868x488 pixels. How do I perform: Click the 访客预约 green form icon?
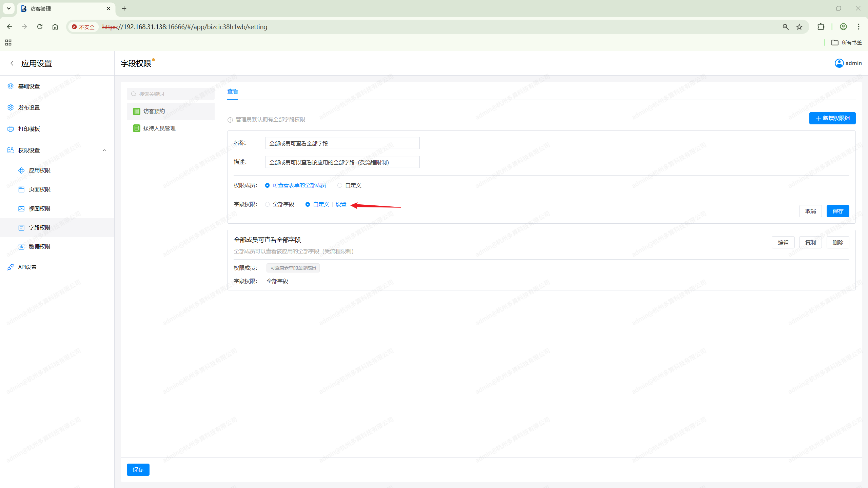click(x=137, y=111)
